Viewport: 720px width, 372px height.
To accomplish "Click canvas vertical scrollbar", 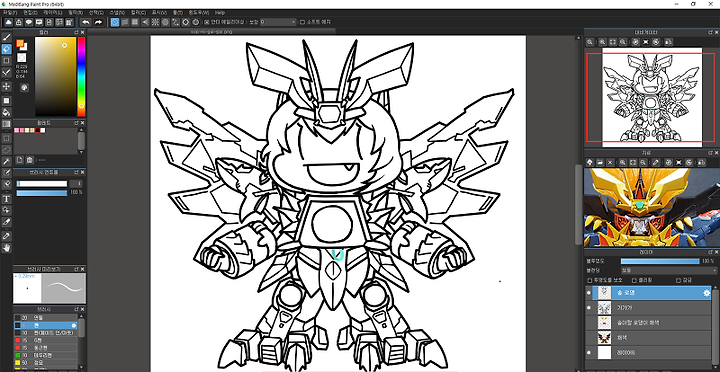I will pyautogui.click(x=578, y=204).
